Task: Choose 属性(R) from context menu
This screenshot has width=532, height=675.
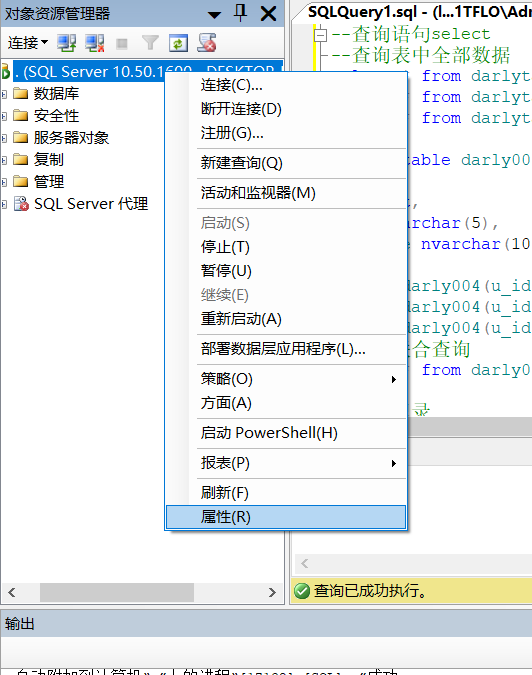Action: 286,517
